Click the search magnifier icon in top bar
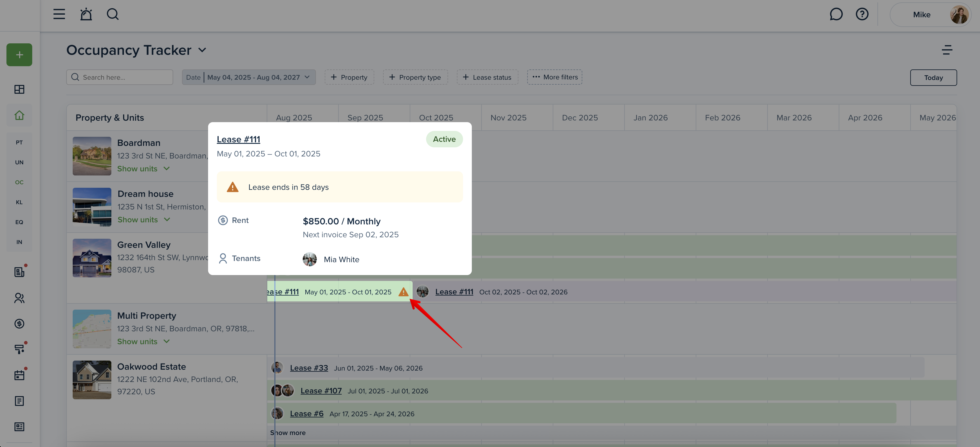Screen dimensions: 980x447 [113, 14]
